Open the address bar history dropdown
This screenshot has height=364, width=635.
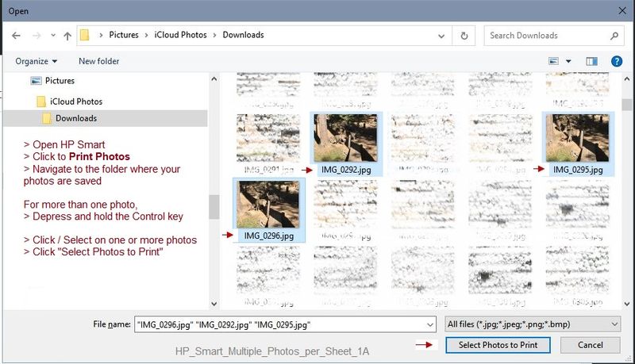(441, 36)
